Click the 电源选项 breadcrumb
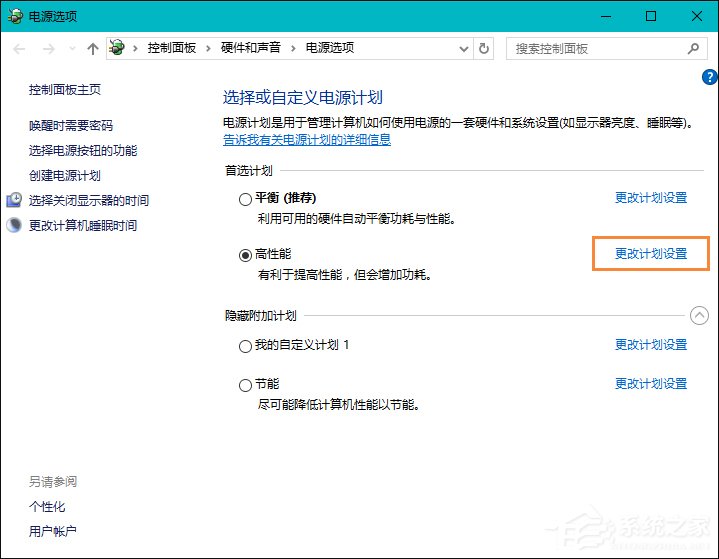Image resolution: width=719 pixels, height=559 pixels. click(330, 48)
